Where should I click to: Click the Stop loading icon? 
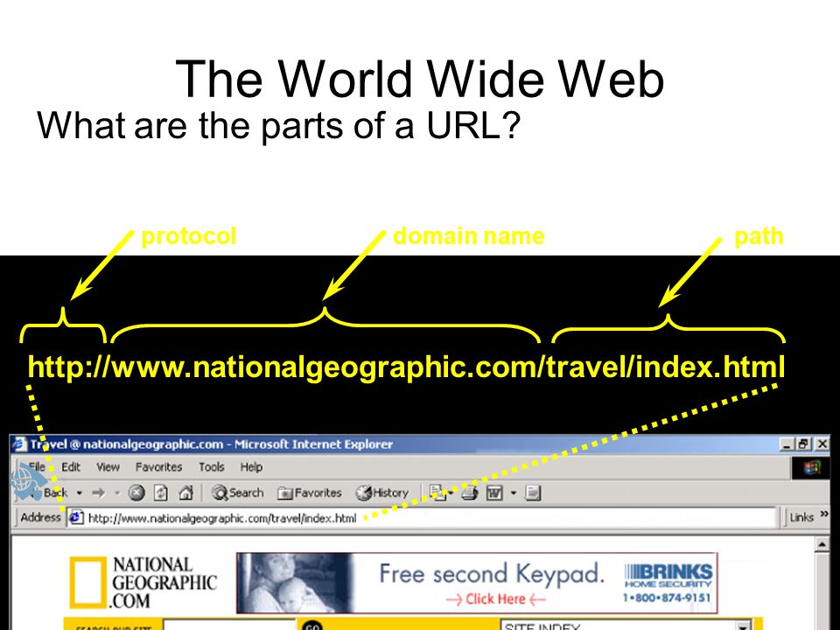point(136,493)
